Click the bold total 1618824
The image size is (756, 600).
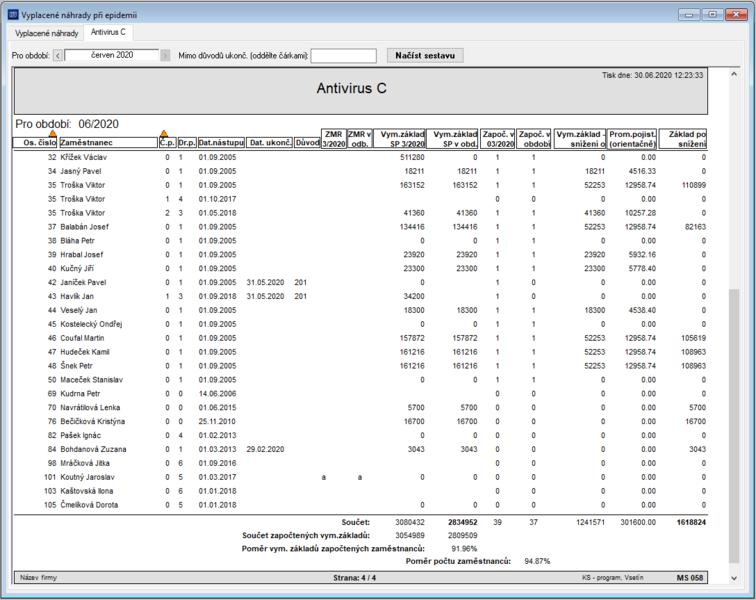691,522
